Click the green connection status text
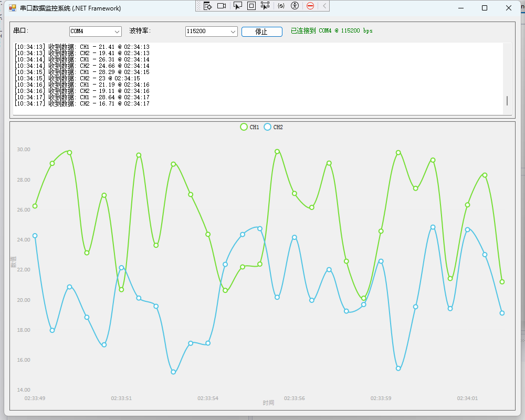Screen dimensions: 525x420 coord(331,31)
